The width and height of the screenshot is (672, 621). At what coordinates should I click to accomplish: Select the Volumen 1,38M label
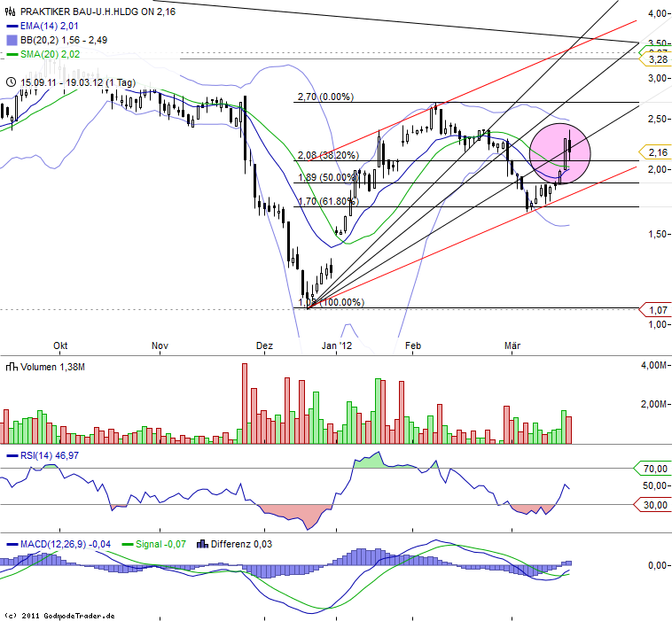[52, 367]
